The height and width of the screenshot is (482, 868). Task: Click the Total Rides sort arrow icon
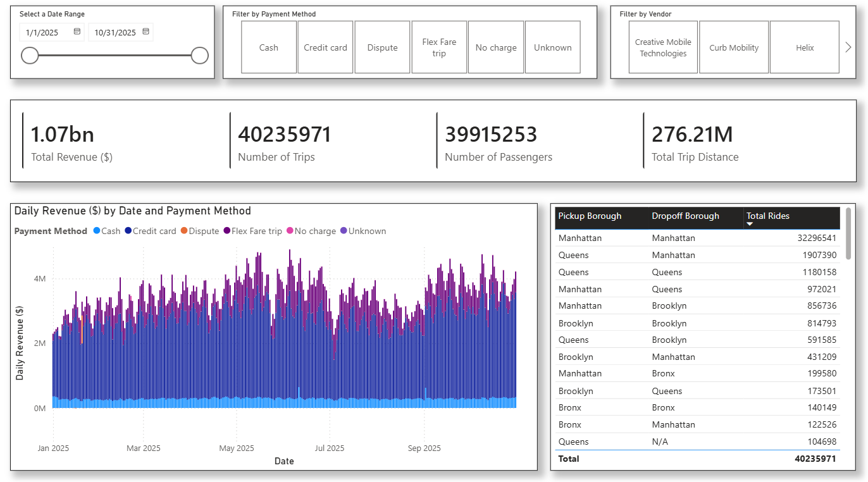(750, 224)
